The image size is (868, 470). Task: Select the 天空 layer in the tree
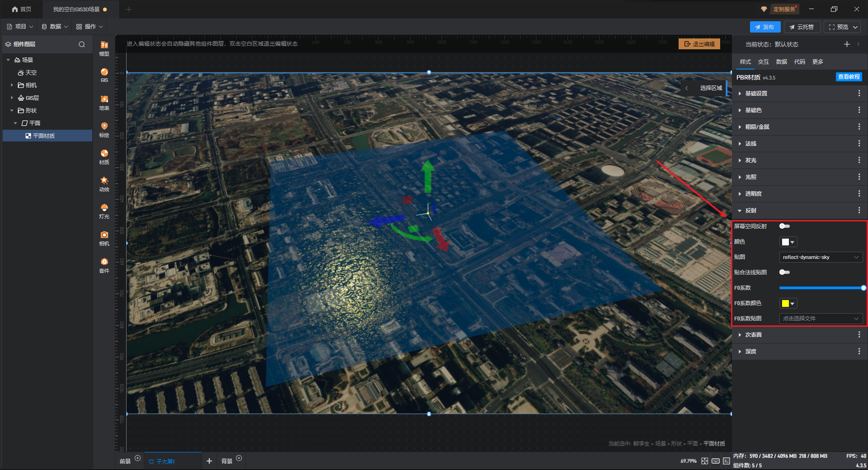tap(31, 73)
